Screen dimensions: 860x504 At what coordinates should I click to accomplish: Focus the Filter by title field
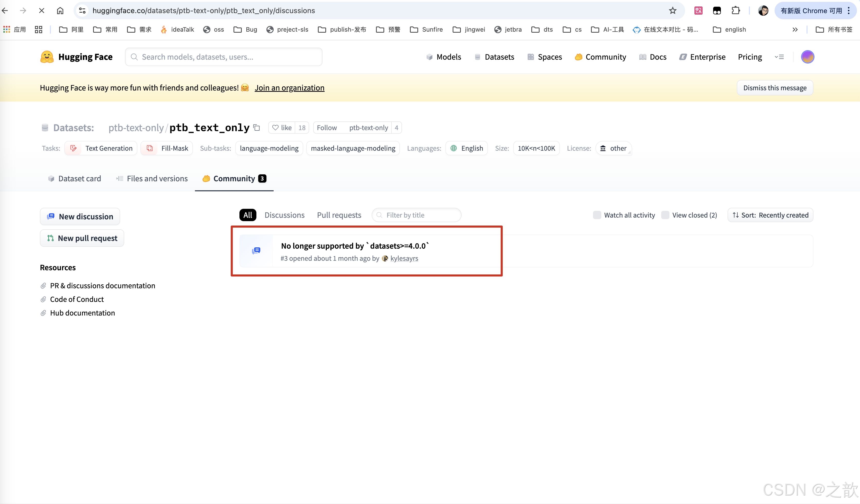pos(416,215)
